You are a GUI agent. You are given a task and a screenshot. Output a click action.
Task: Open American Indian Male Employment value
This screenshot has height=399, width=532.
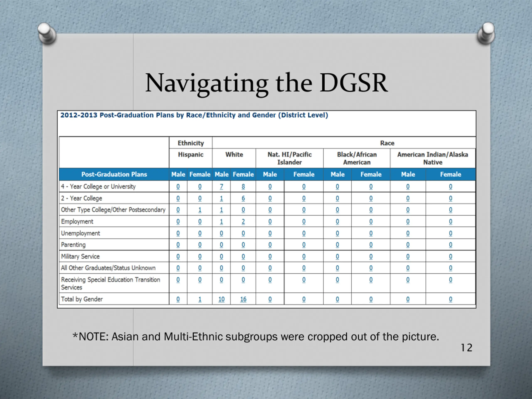click(408, 222)
